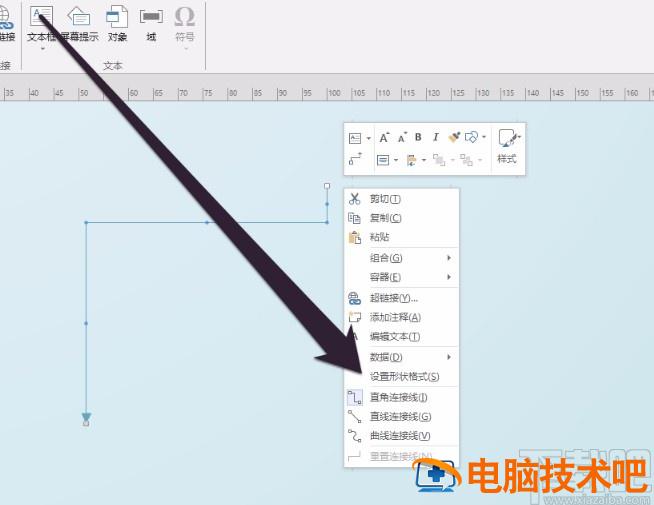Switch to 直角连接线(I) right-angle connector
This screenshot has width=654, height=505.
pos(401,397)
